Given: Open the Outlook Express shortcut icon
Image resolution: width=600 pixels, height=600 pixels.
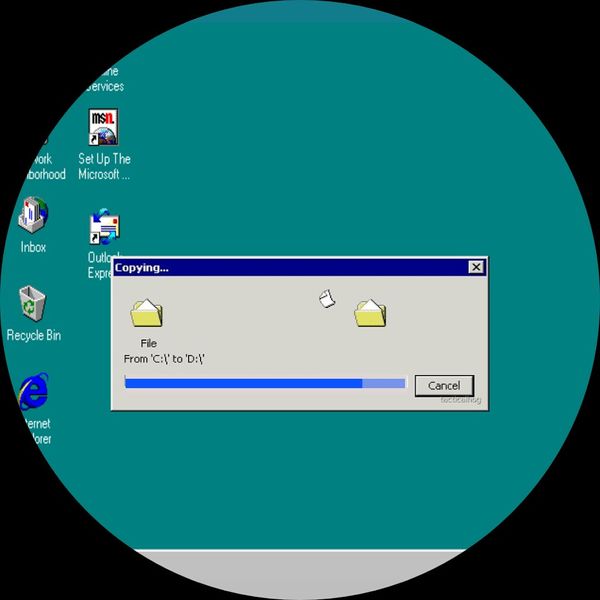Looking at the screenshot, I should pos(104,227).
